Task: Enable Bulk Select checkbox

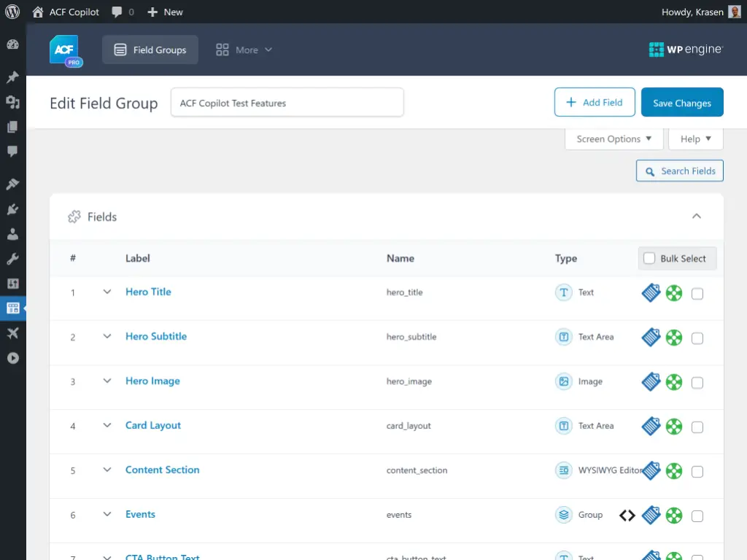Action: 649,258
